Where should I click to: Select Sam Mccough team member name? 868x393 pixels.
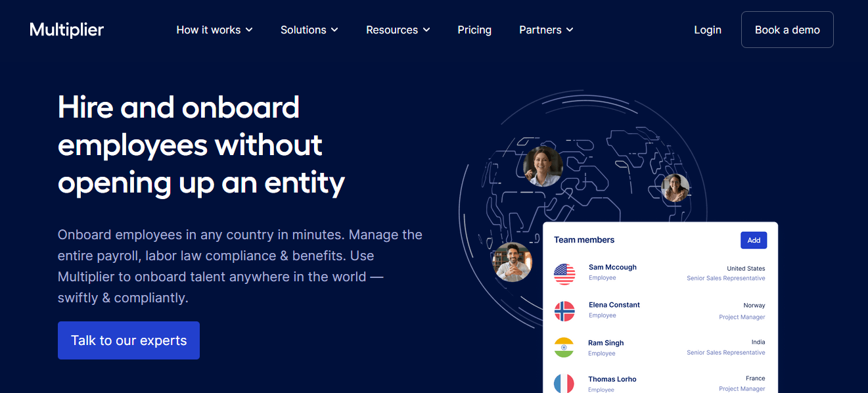[x=612, y=267]
